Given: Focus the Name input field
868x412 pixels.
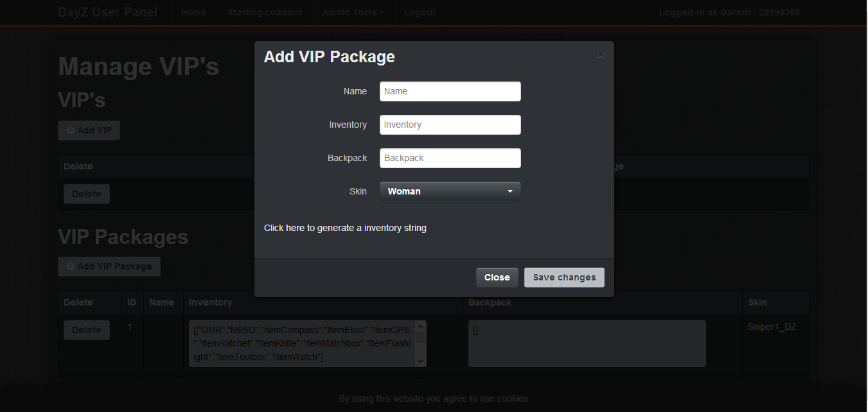Looking at the screenshot, I should tap(450, 91).
